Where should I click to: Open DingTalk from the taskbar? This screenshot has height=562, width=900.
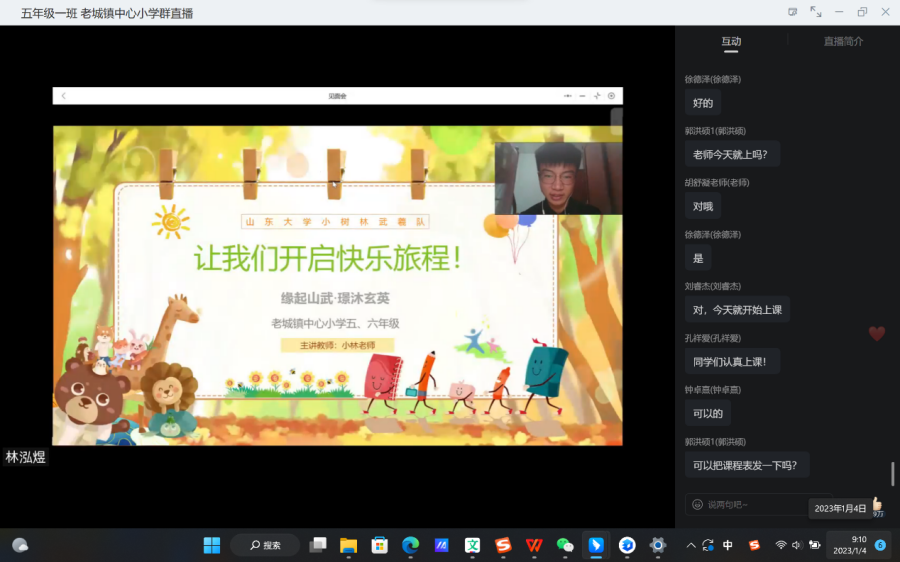(596, 545)
